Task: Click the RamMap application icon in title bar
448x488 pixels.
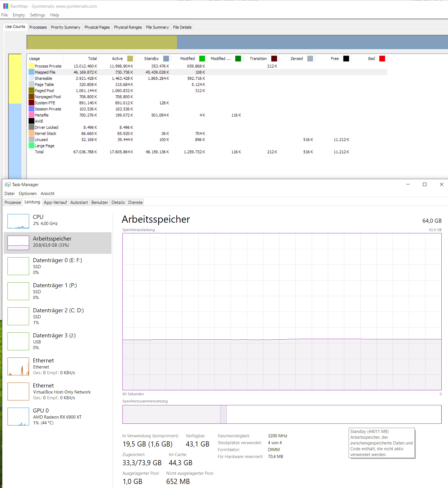Action: click(x=6, y=6)
